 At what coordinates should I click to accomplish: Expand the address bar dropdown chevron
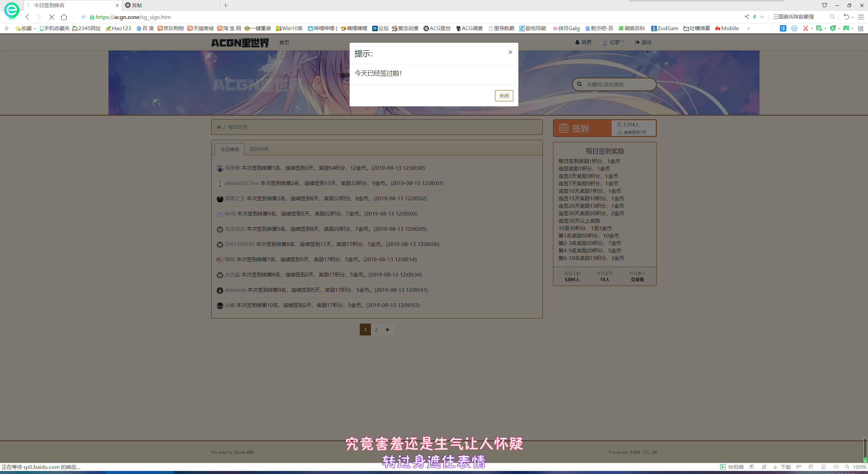tap(762, 17)
